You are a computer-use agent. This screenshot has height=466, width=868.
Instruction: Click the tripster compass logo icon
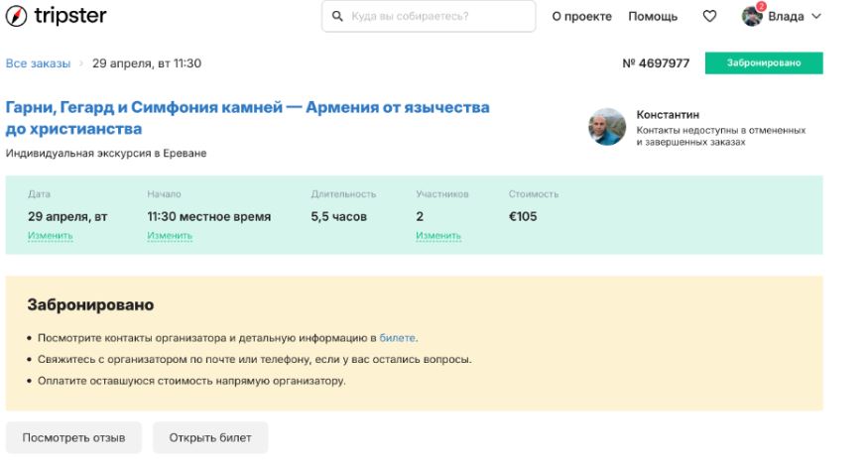17,16
